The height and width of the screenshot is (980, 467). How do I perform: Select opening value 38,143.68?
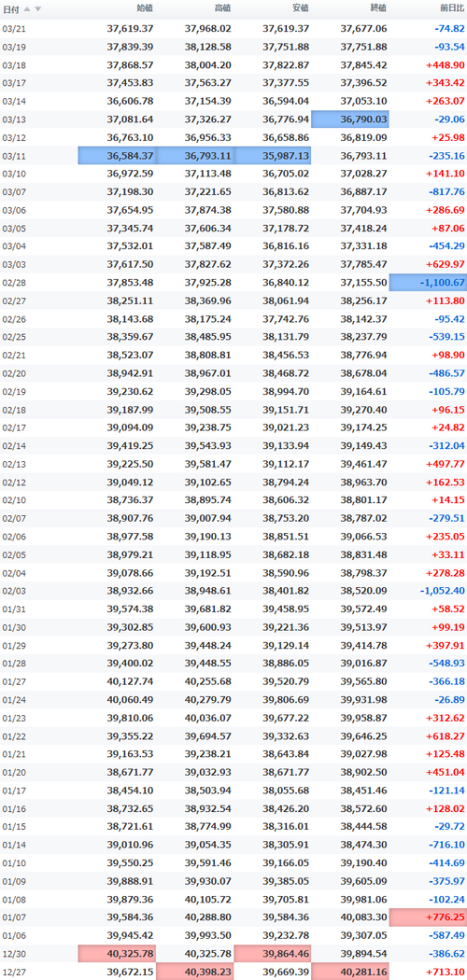(130, 319)
